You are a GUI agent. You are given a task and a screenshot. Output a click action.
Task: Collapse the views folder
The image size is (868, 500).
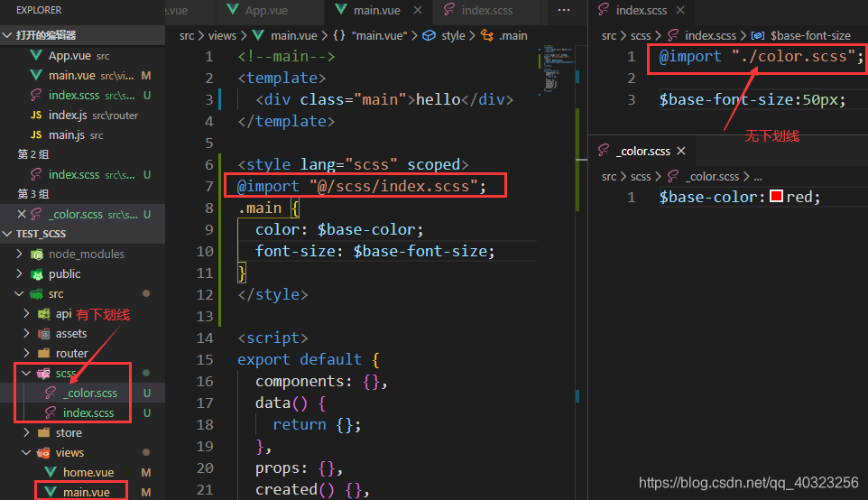pos(26,452)
